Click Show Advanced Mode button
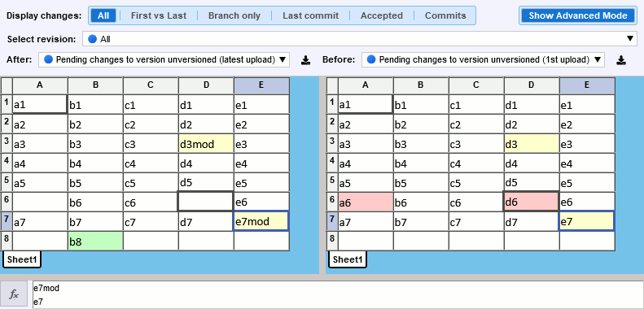 pyautogui.click(x=578, y=15)
